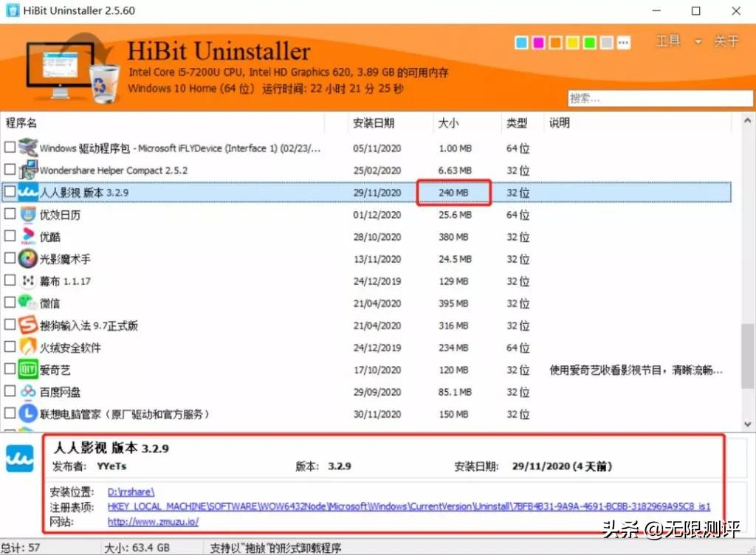Click the Wondershare Helper Compact icon

pos(28,170)
